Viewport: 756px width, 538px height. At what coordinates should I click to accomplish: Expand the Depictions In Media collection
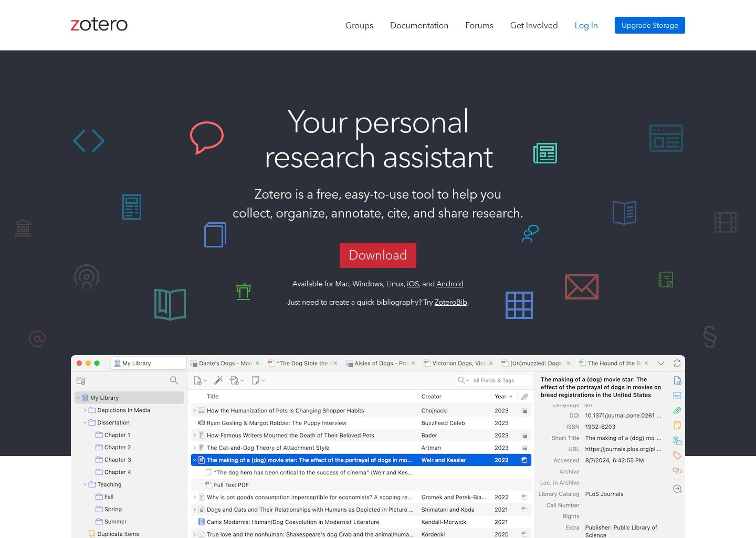coord(85,410)
